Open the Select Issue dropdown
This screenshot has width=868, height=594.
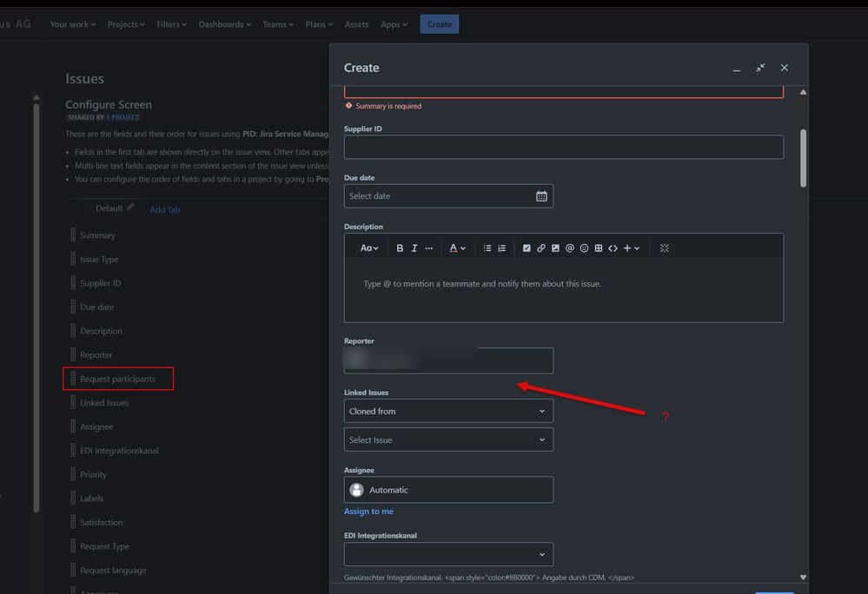(x=448, y=439)
